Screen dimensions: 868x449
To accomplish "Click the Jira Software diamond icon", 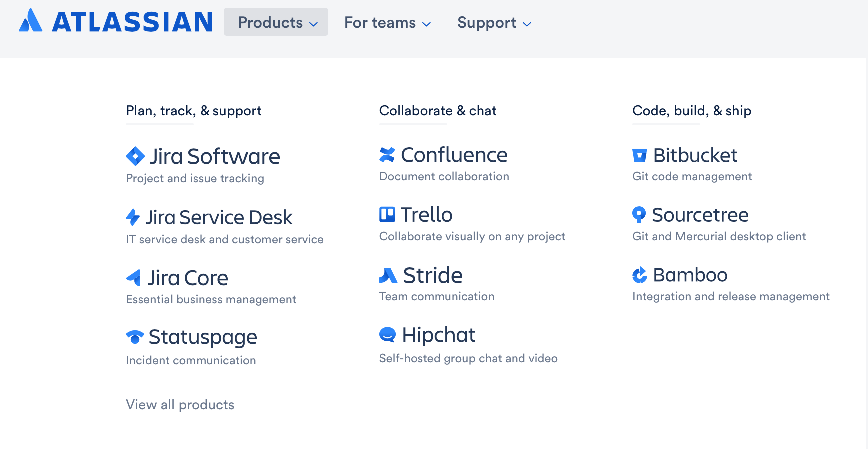I will [x=135, y=156].
